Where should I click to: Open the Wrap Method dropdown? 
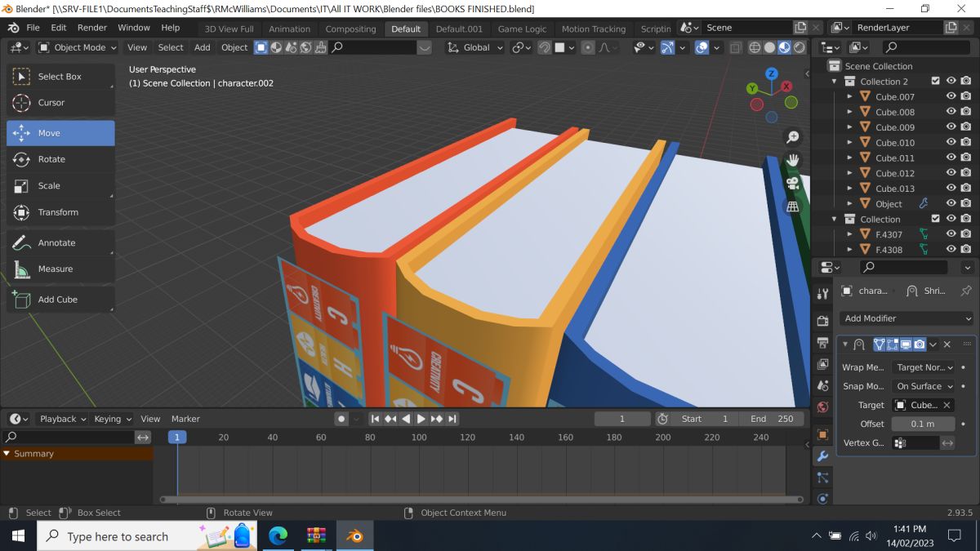pos(923,367)
